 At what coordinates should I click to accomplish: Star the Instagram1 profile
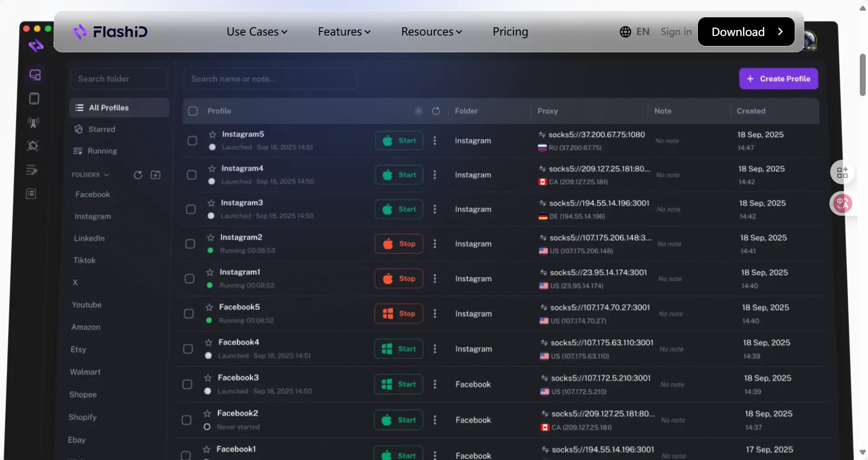210,272
